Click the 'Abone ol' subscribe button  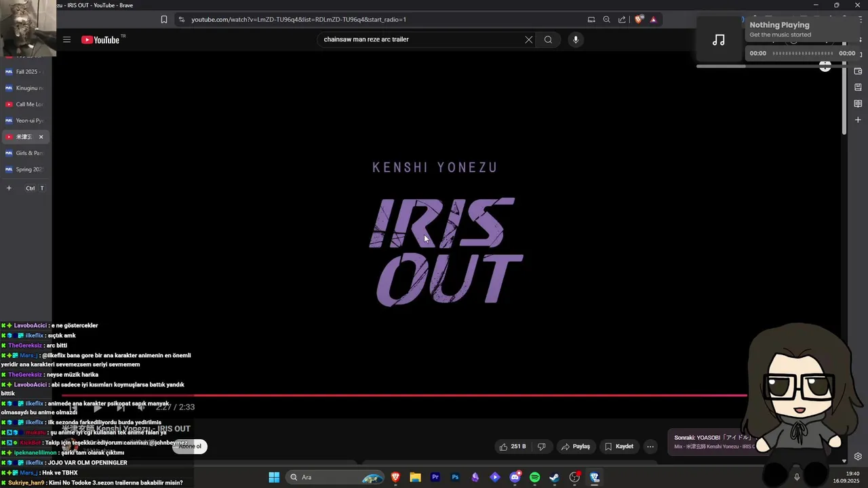(190, 447)
